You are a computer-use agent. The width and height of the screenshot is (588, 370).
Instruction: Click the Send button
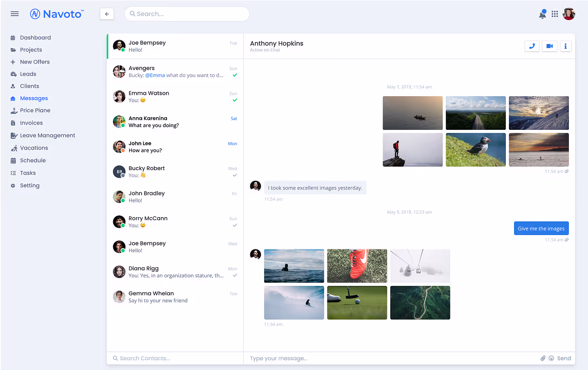564,358
